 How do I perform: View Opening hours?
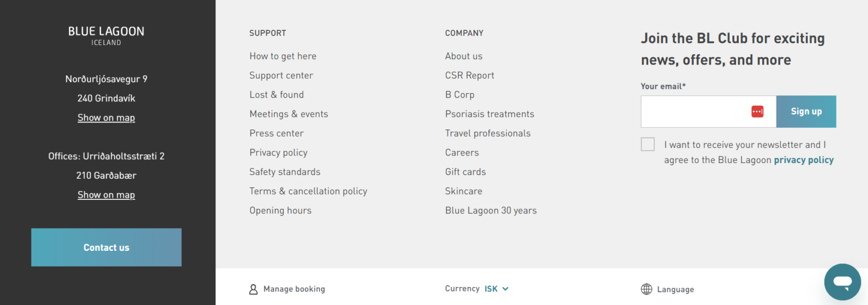point(280,211)
